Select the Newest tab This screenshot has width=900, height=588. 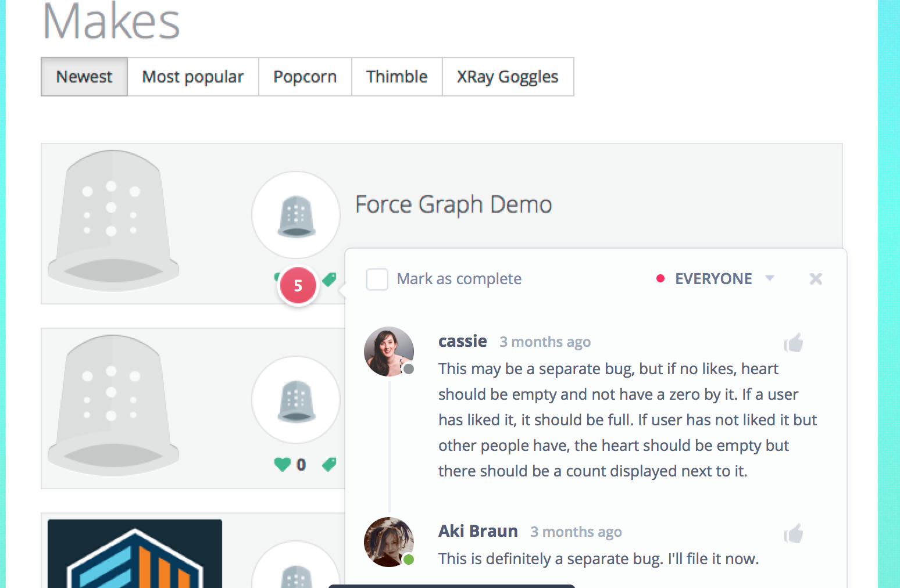pos(84,77)
